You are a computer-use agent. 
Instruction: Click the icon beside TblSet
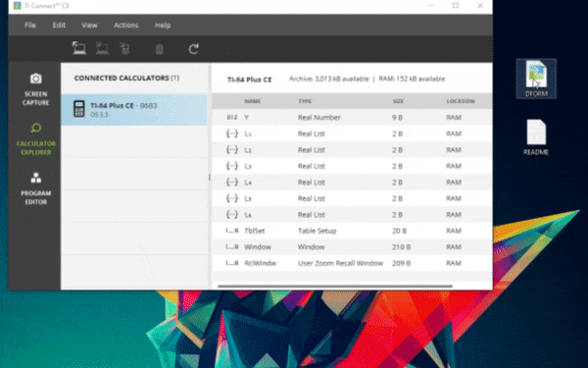tap(232, 231)
